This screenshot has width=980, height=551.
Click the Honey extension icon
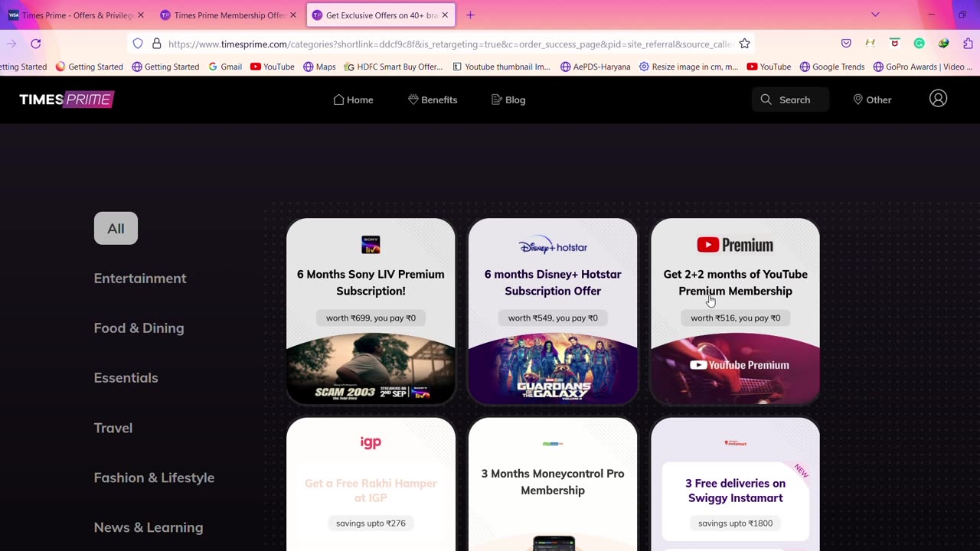pos(871,44)
